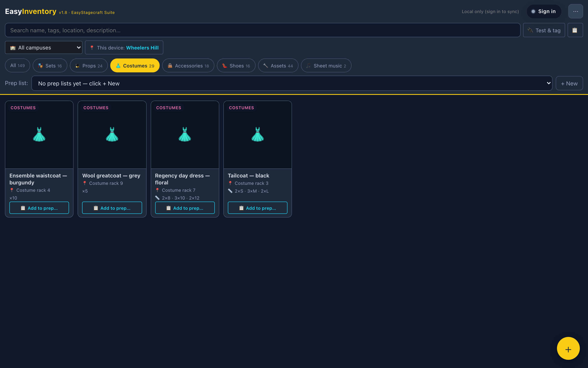Click the Test & tag button
The image size is (588, 368).
click(x=544, y=30)
